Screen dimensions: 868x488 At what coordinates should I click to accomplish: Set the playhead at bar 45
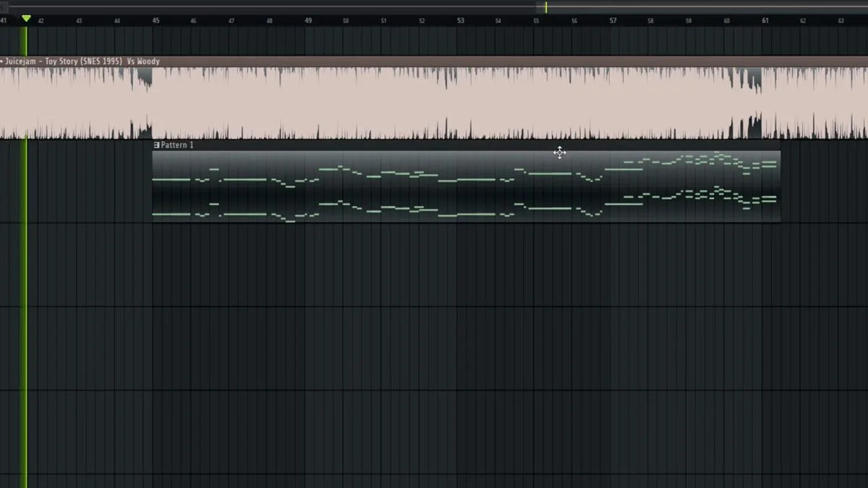156,21
